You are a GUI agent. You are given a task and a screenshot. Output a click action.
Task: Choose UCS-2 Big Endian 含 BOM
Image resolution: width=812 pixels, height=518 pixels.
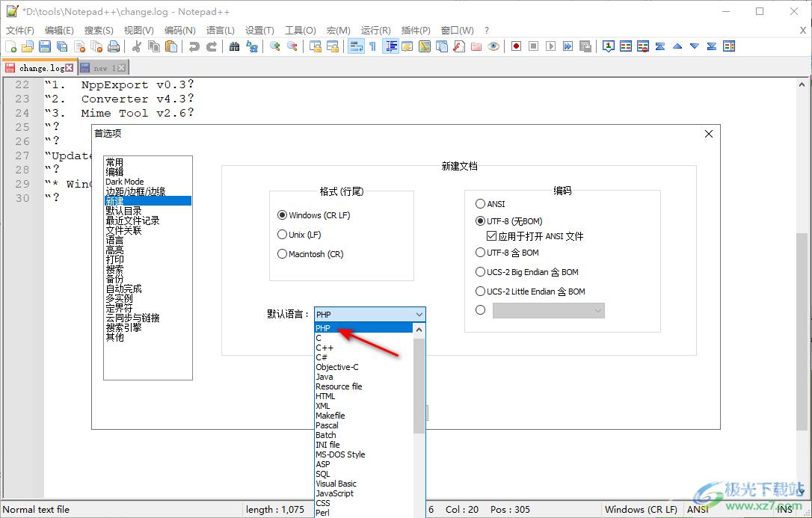point(526,271)
